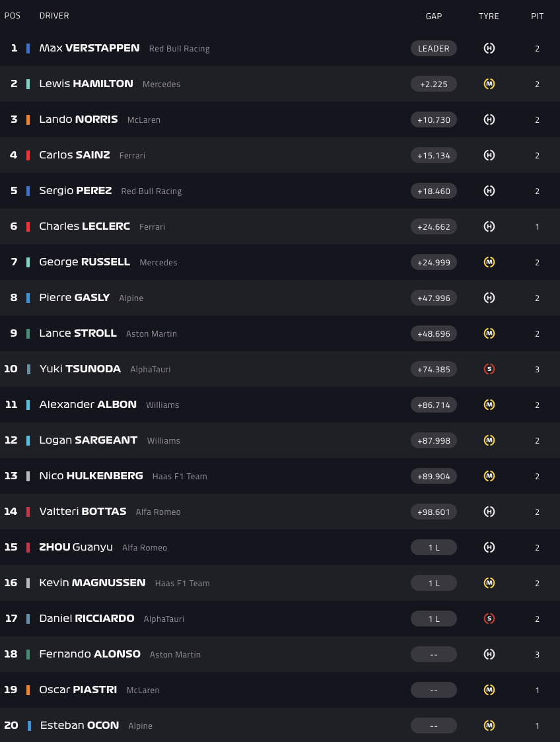
Task: Click Leclerc's hard tyre icon
Action: pos(489,226)
